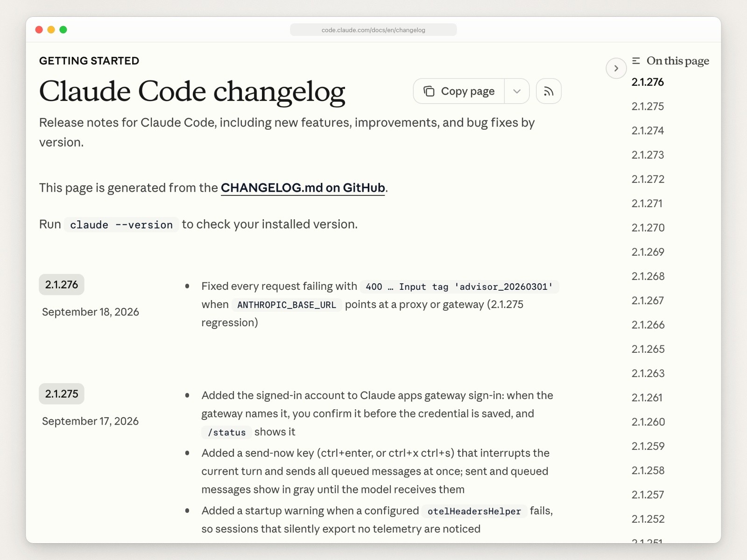The height and width of the screenshot is (560, 747).
Task: Open 2.1.252 from the page outline
Action: point(648,519)
